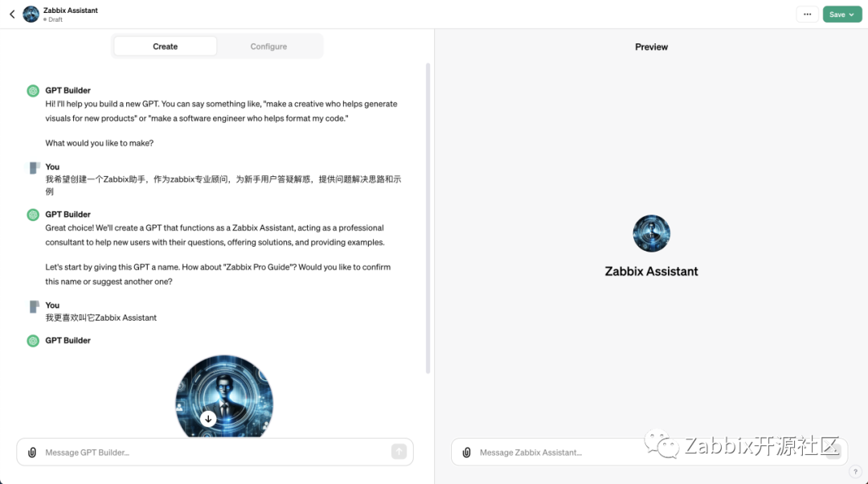The width and height of the screenshot is (868, 484).
Task: Click the GPT Builder icon beside 'Great choice!'
Action: [x=33, y=215]
